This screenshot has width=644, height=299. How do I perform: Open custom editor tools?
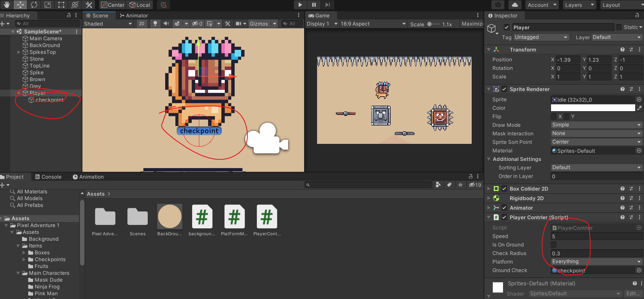(89, 5)
